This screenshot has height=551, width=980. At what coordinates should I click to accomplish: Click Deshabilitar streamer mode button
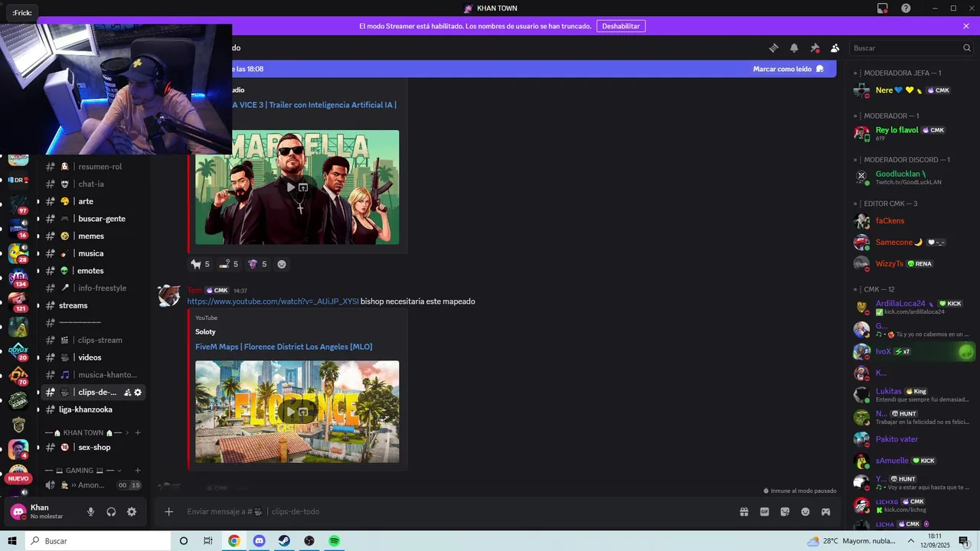coord(620,26)
